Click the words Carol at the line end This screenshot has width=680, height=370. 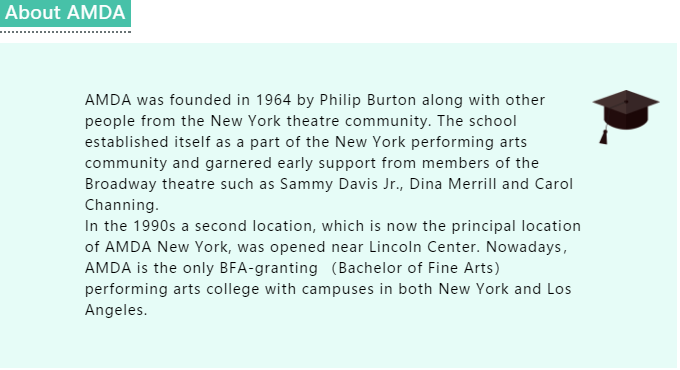tap(554, 184)
